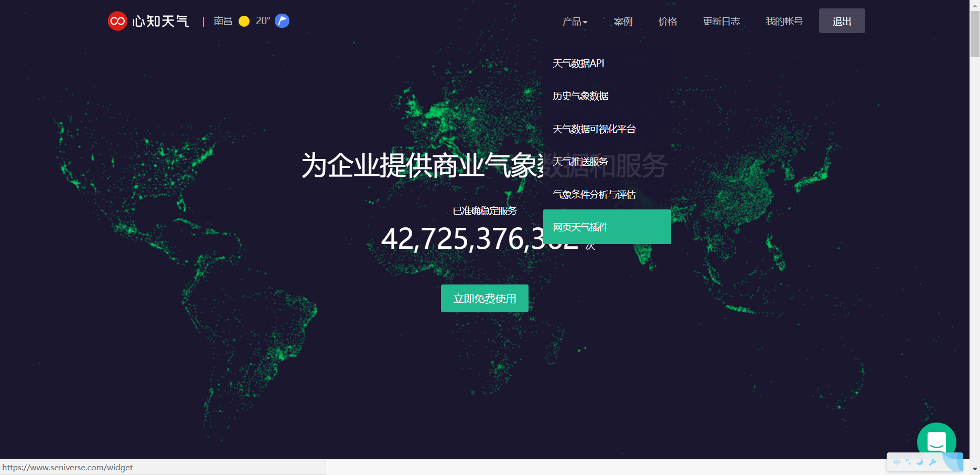This screenshot has height=475, width=980.
Task: Click the 心知天气 brand text
Action: click(x=160, y=21)
